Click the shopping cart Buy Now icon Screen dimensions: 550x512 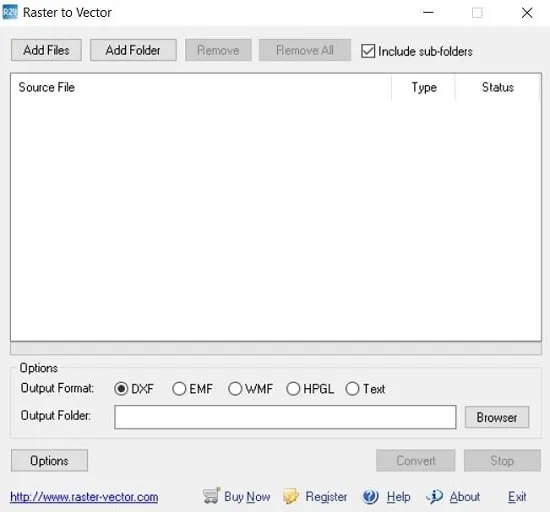coord(212,496)
